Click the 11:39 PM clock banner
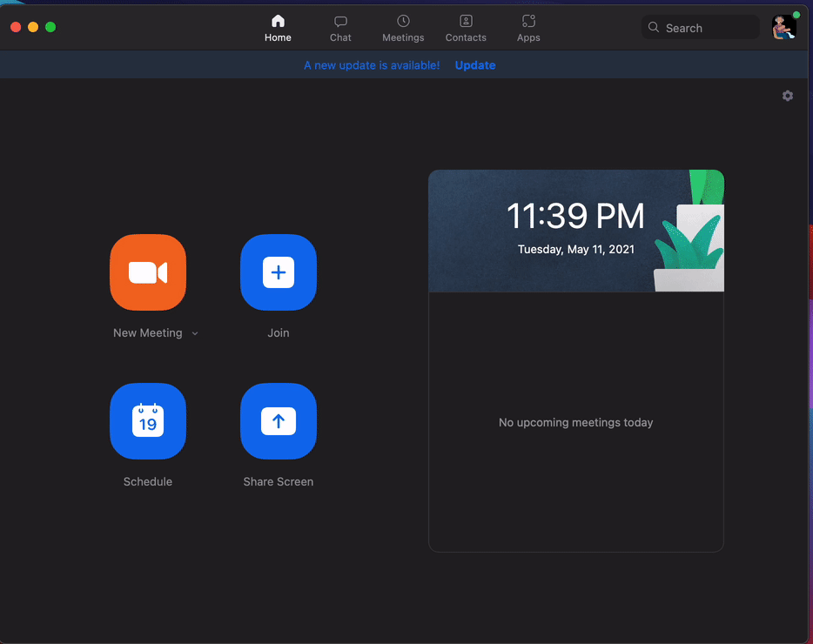This screenshot has width=813, height=644. (575, 231)
